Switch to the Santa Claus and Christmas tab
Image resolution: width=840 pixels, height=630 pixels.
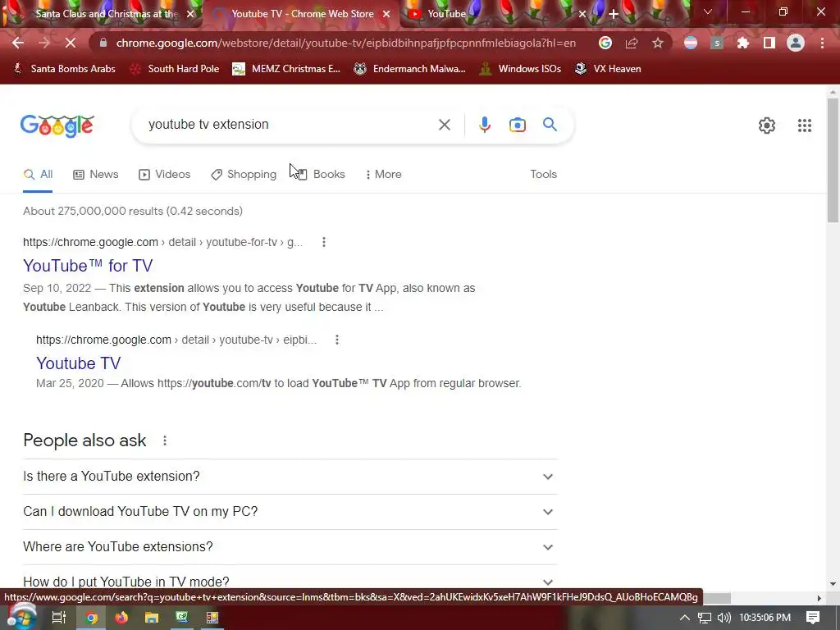point(102,14)
